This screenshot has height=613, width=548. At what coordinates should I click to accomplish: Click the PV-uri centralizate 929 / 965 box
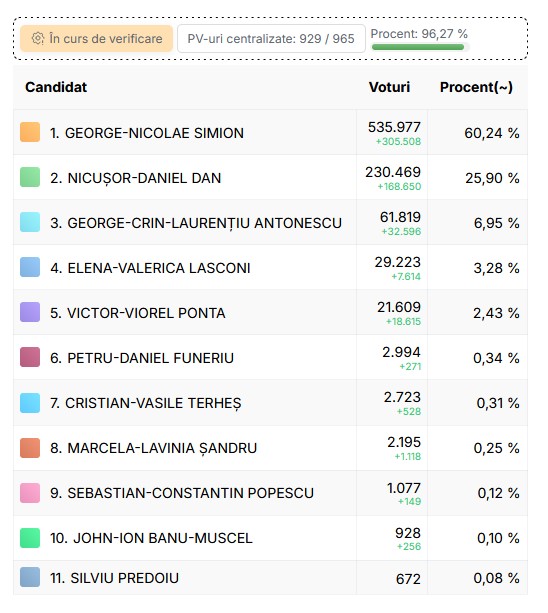click(271, 38)
